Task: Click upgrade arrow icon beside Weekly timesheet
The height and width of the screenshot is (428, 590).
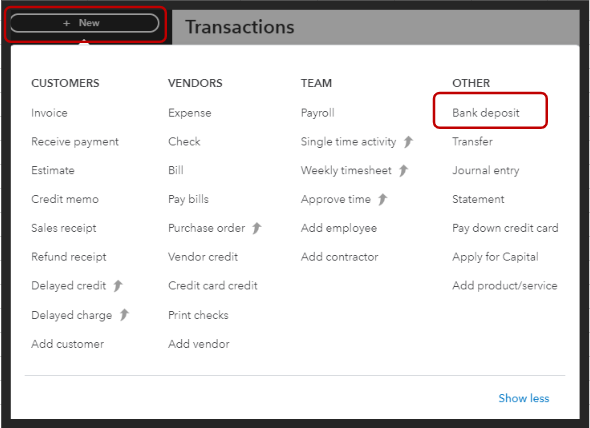Action: pyautogui.click(x=404, y=170)
